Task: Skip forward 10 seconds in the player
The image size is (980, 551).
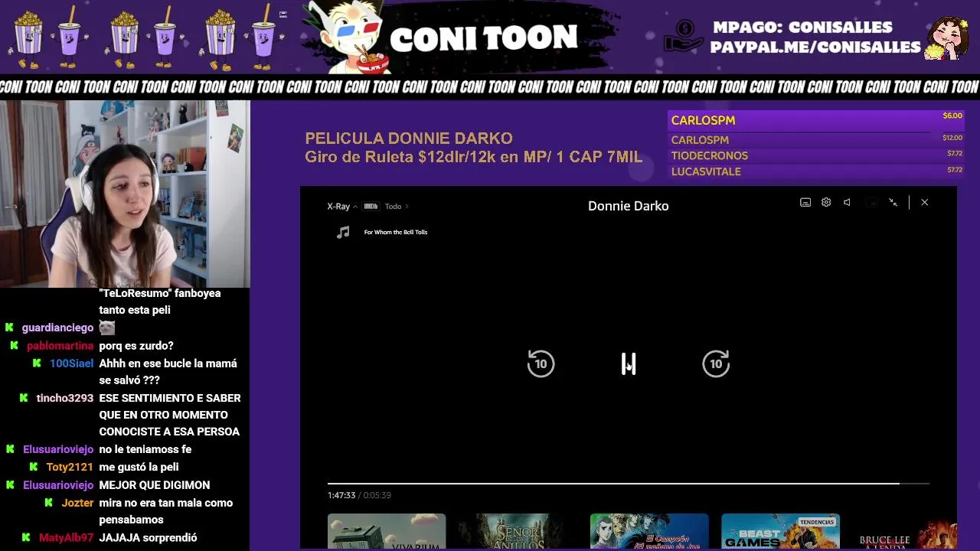Action: 716,364
